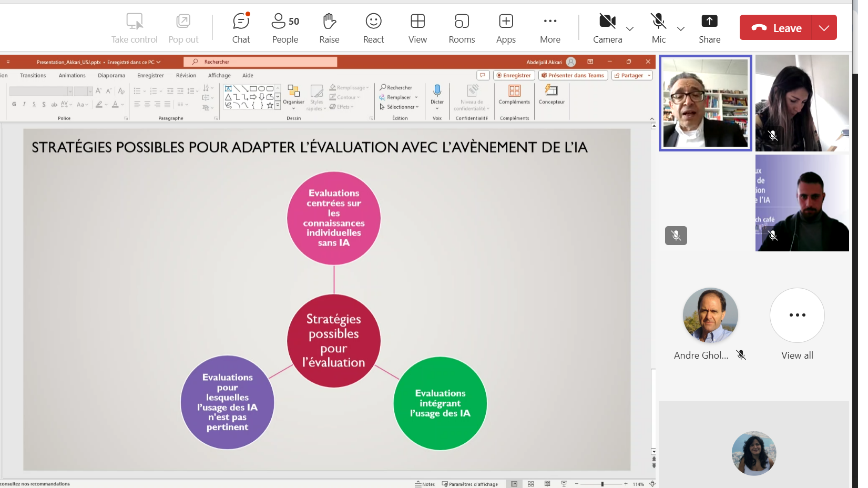Screen dimensions: 868x488
Task: Click the Enregistrer record button
Action: pyautogui.click(x=514, y=75)
